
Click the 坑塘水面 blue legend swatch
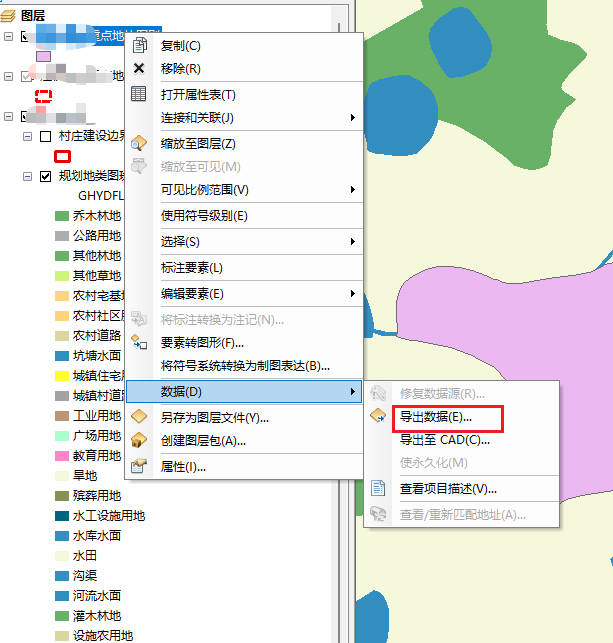[62, 356]
